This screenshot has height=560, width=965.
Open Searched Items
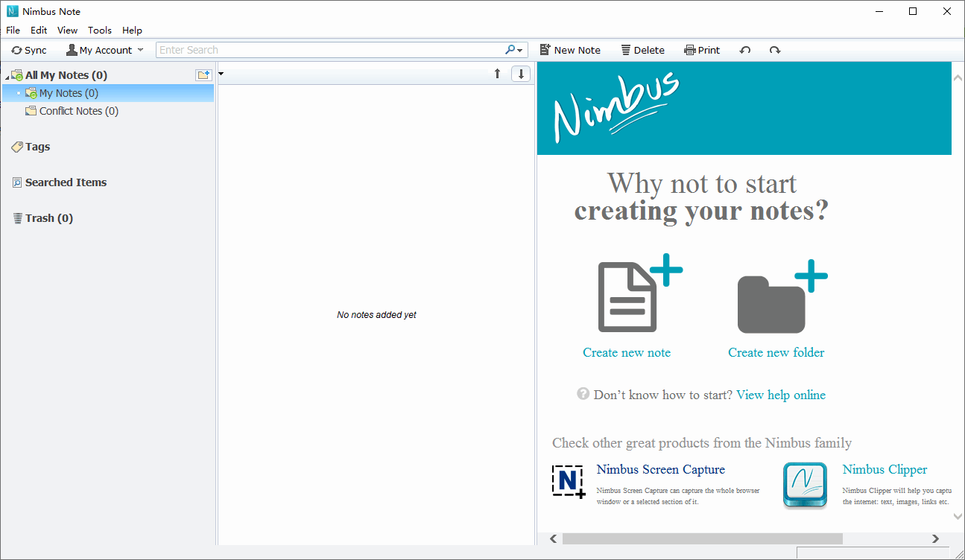tap(59, 182)
